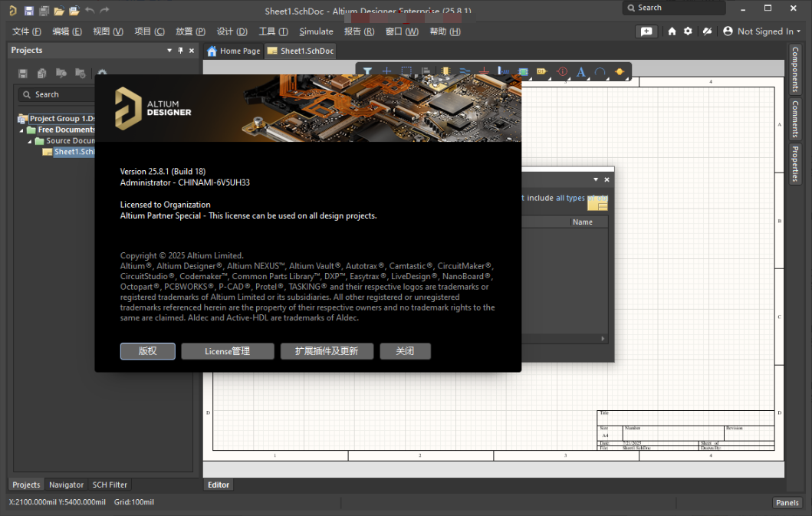Open the Components side panel tab

(795, 69)
